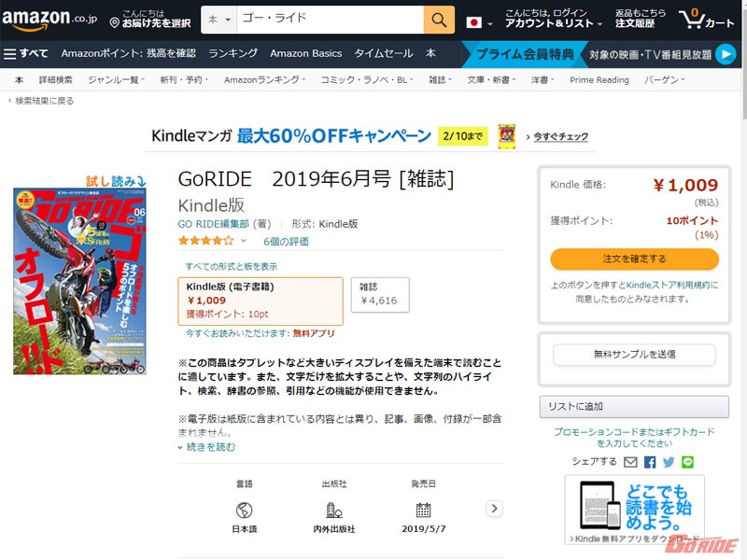Open Amazon Basics navigation item
747x560 pixels.
306,53
